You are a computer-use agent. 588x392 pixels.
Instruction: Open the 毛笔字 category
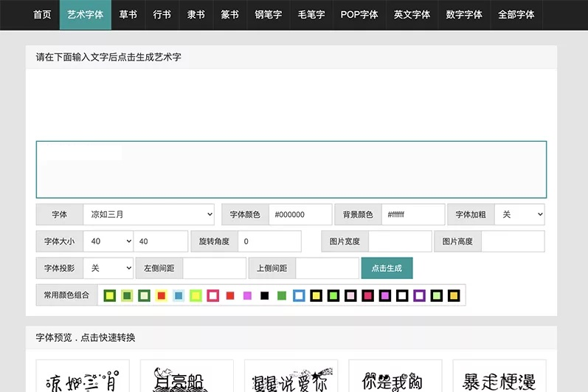pyautogui.click(x=311, y=15)
